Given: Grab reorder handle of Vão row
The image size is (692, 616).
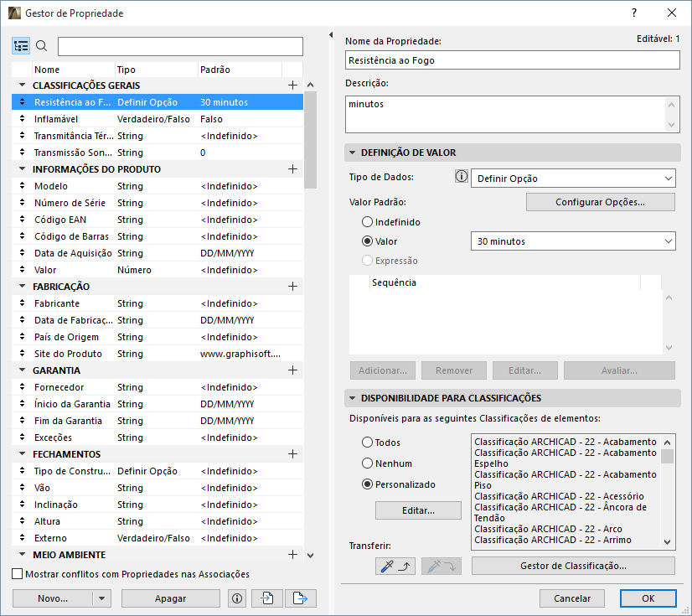Looking at the screenshot, I should [x=22, y=488].
